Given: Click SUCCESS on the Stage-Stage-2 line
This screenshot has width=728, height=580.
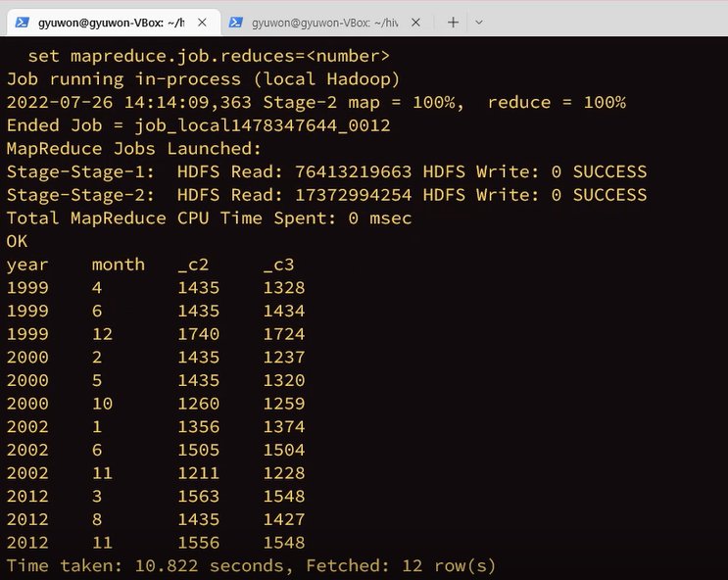Looking at the screenshot, I should (609, 196).
